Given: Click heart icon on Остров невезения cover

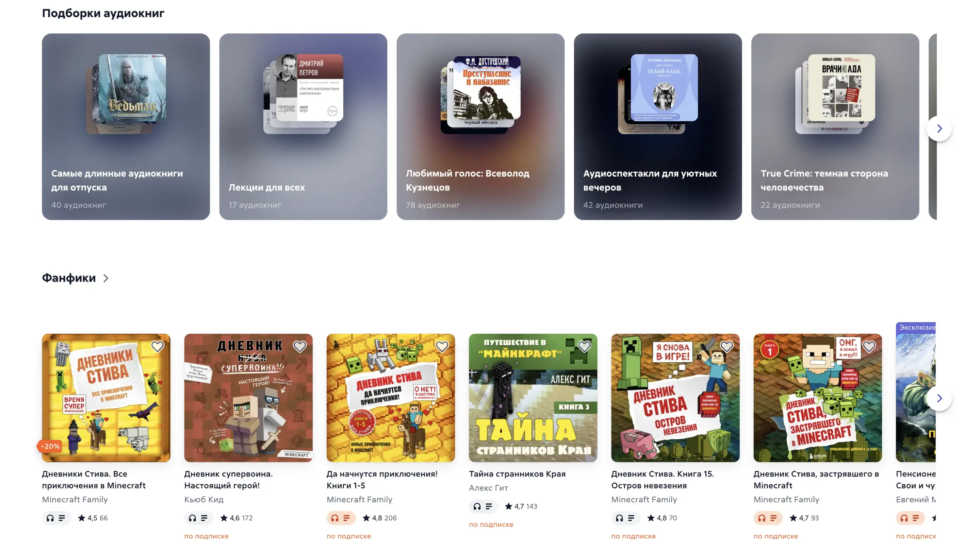Looking at the screenshot, I should 726,347.
